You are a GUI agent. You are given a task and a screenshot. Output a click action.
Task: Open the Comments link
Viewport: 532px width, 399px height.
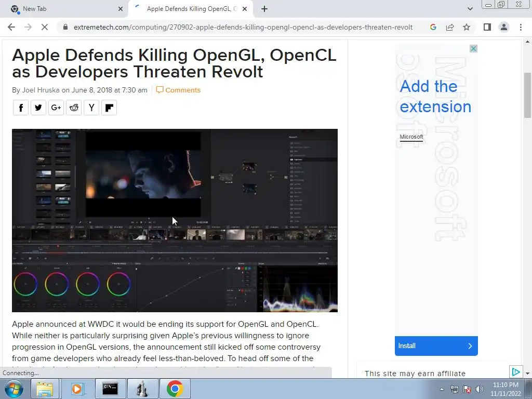[178, 90]
